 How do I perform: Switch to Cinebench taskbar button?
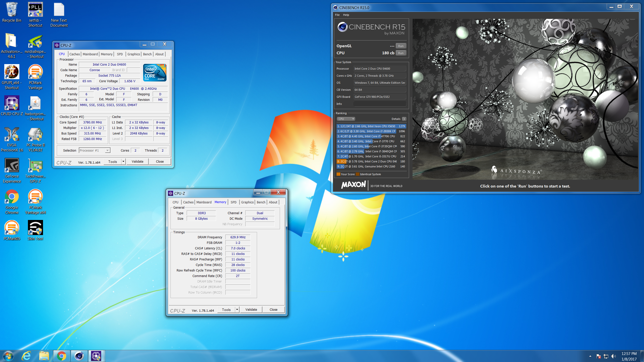(79, 356)
